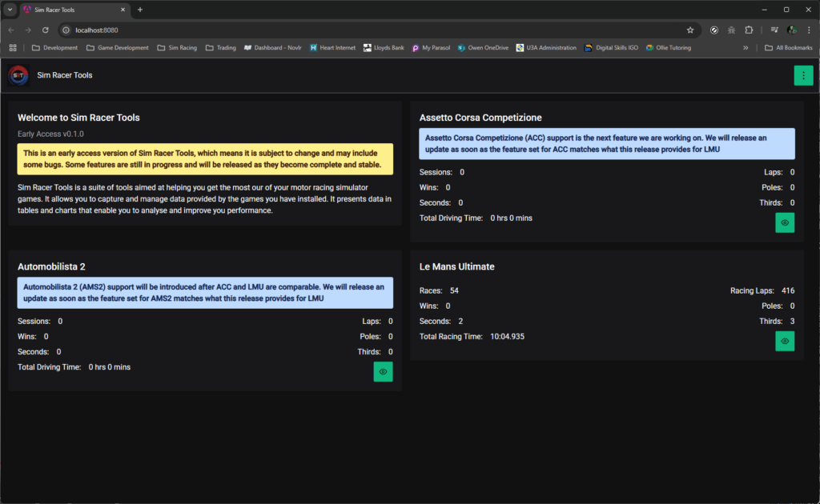The image size is (820, 504).
Task: Click the Welcome to Sim Racer Tools heading
Action: [x=78, y=118]
